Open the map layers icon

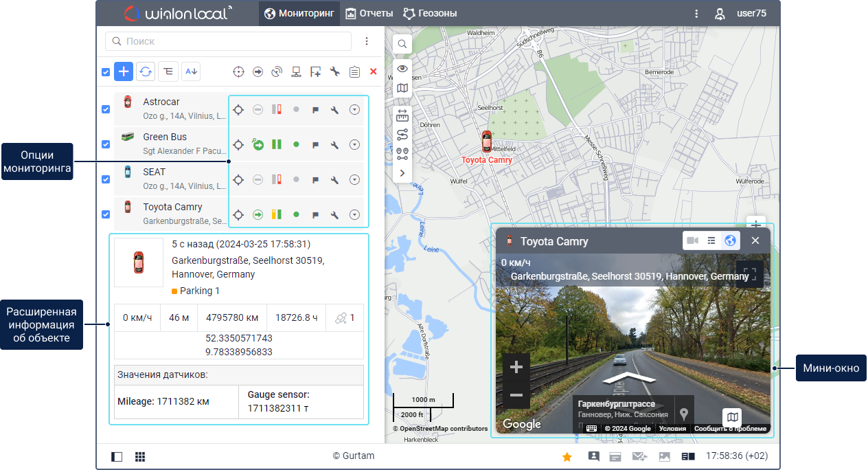(x=402, y=88)
